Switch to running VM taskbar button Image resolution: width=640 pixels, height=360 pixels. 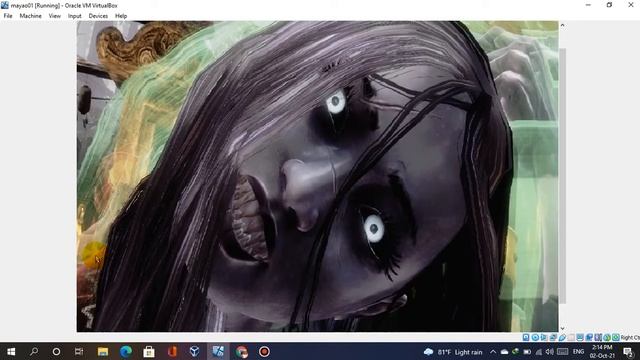218,351
